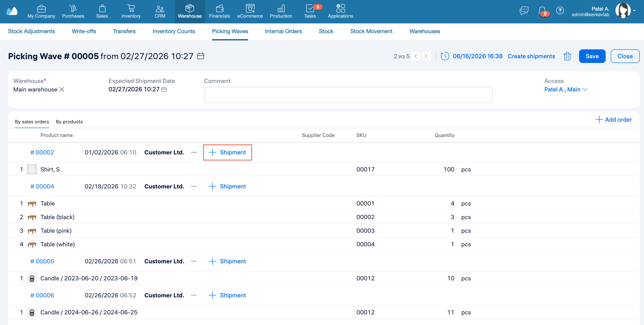Go to the next picking wave
The width and height of the screenshot is (644, 325).
(426, 56)
